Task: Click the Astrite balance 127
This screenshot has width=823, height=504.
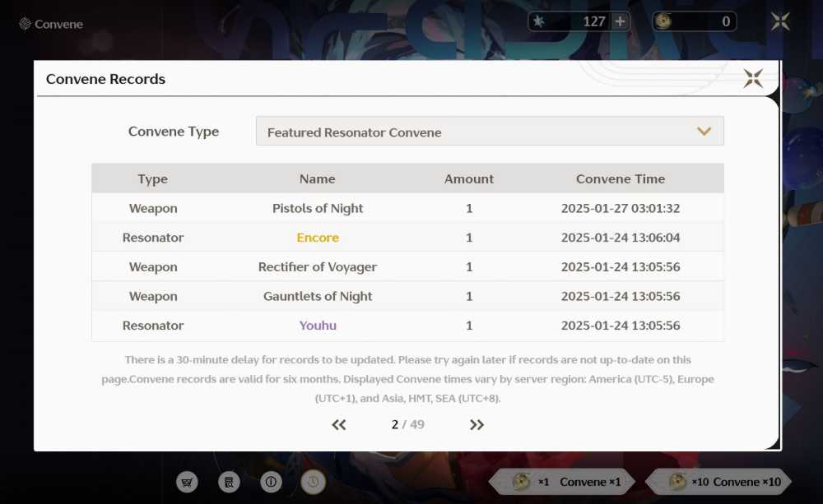Action: [x=594, y=21]
